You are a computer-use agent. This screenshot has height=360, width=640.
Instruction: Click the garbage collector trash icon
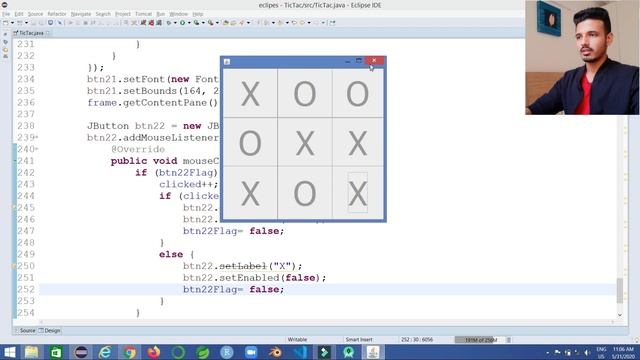(509, 340)
